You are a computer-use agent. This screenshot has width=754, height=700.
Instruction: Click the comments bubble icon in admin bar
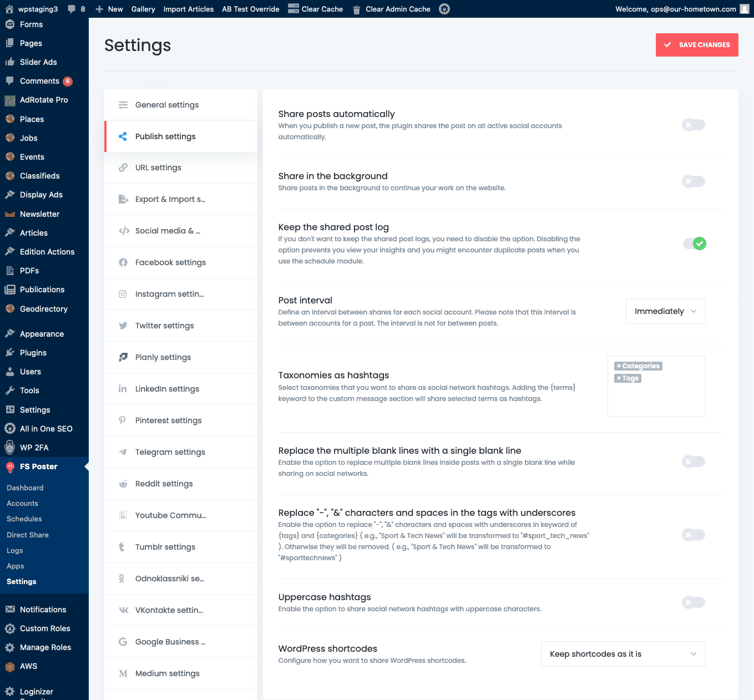coord(72,9)
